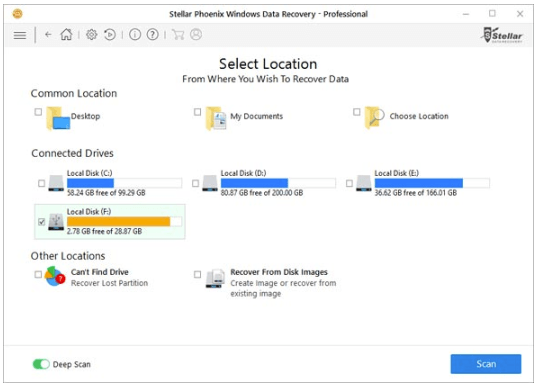Open settings gear icon
Image resolution: width=536 pixels, height=386 pixels.
pyautogui.click(x=92, y=35)
